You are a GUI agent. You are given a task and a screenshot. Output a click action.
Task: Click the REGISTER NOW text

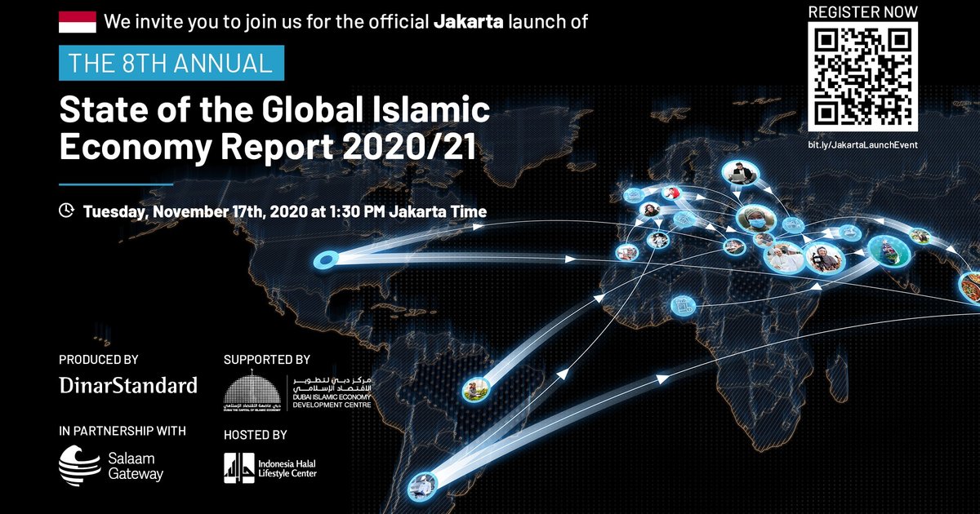(862, 11)
